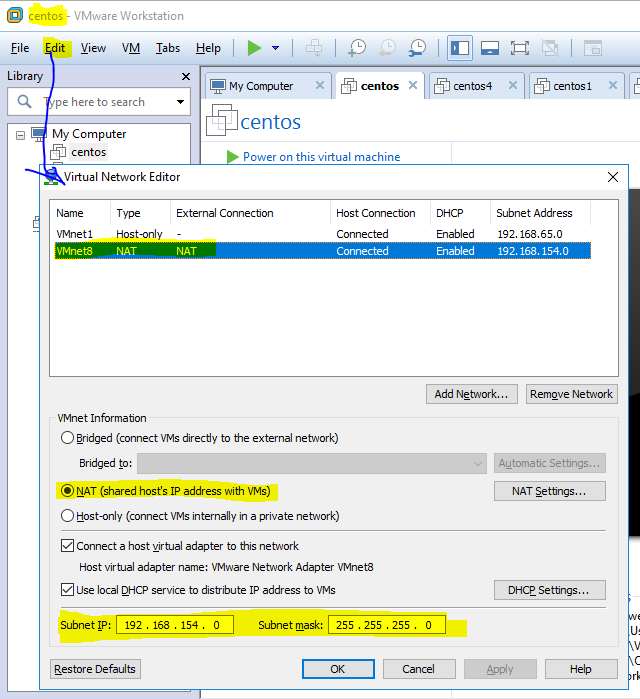Enter full screen mode via the toolbar icon
This screenshot has width=640, height=699.
[520, 48]
